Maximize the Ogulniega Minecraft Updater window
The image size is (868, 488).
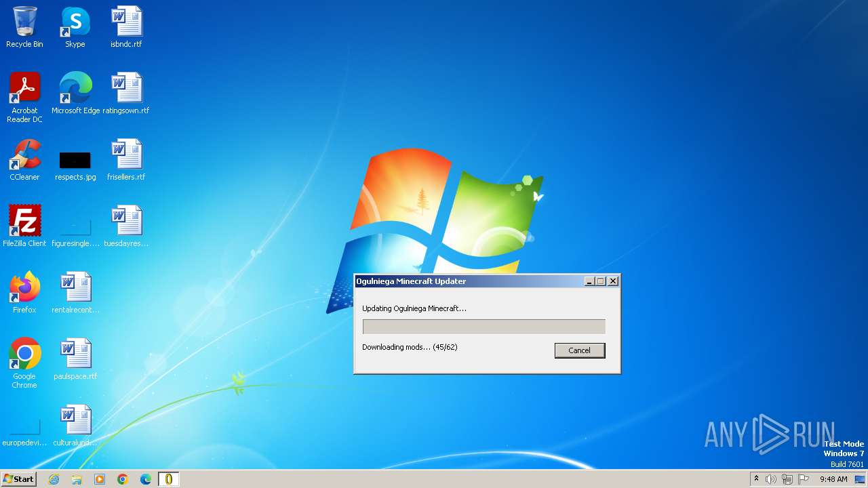600,281
